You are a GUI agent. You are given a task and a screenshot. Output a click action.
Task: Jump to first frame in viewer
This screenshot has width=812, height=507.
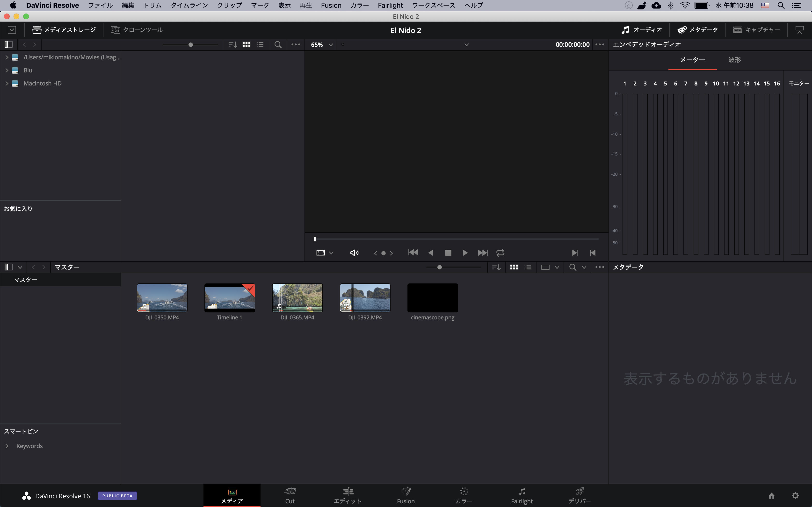pyautogui.click(x=413, y=253)
